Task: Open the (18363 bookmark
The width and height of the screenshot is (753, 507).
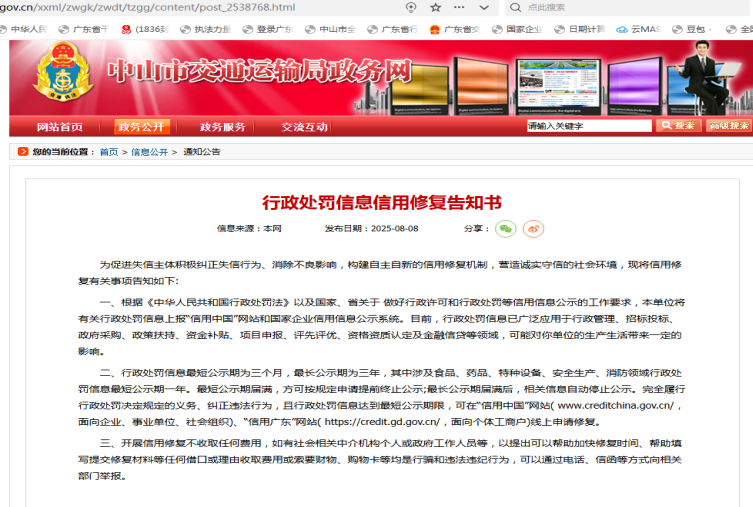Action: pyautogui.click(x=145, y=30)
